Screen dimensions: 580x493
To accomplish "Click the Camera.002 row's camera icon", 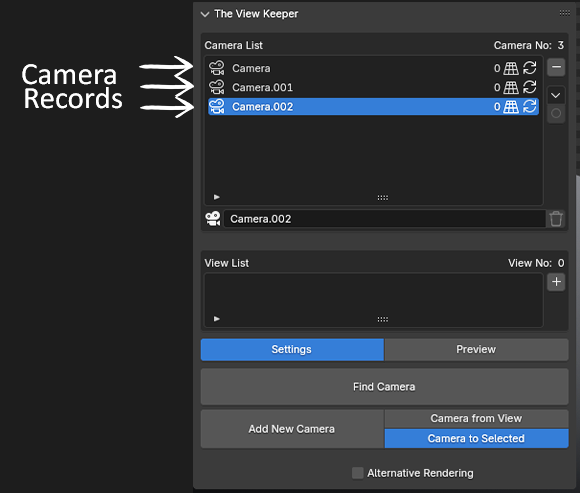I will pyautogui.click(x=217, y=107).
